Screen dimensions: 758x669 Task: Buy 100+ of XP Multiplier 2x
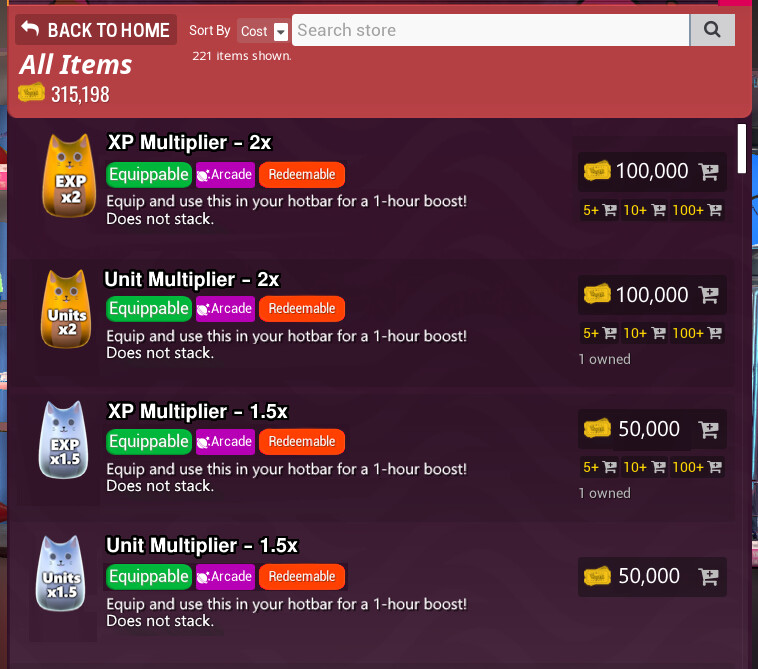pos(697,210)
